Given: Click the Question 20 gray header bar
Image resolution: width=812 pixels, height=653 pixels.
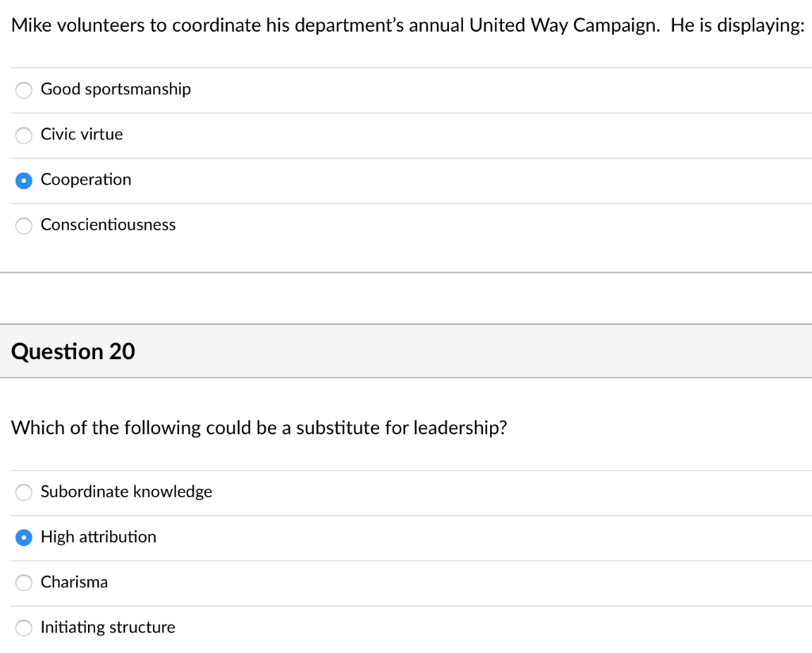Looking at the screenshot, I should (x=406, y=351).
